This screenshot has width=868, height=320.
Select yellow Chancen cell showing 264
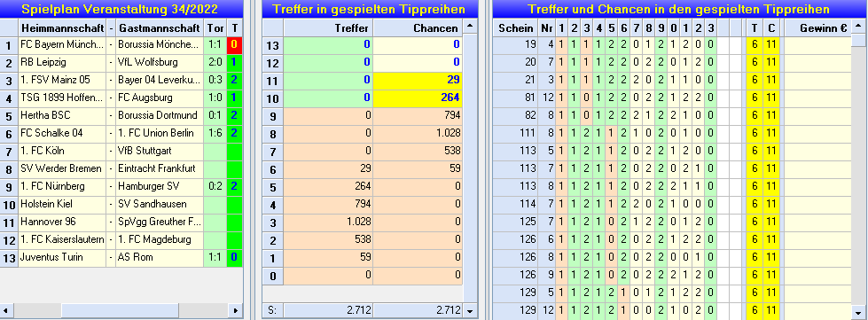tap(418, 98)
